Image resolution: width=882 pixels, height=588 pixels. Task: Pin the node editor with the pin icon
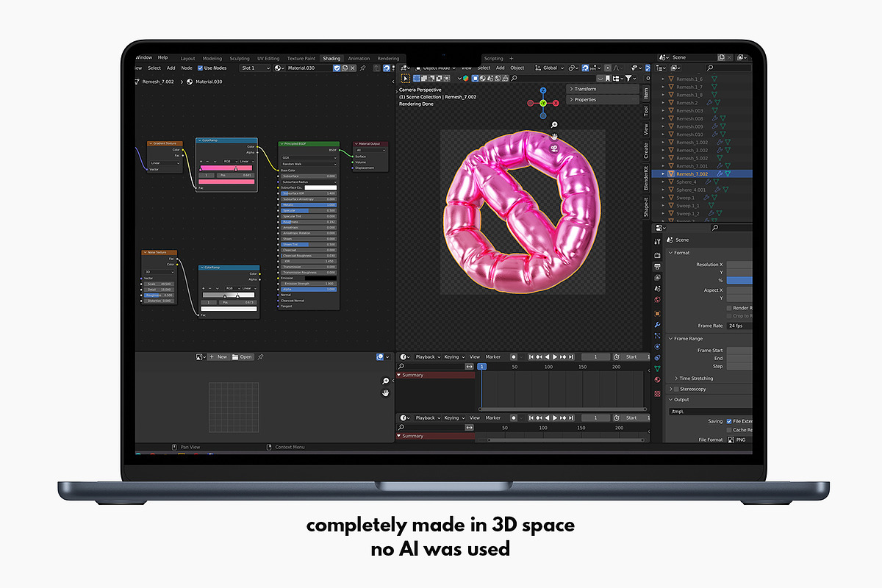[x=362, y=68]
